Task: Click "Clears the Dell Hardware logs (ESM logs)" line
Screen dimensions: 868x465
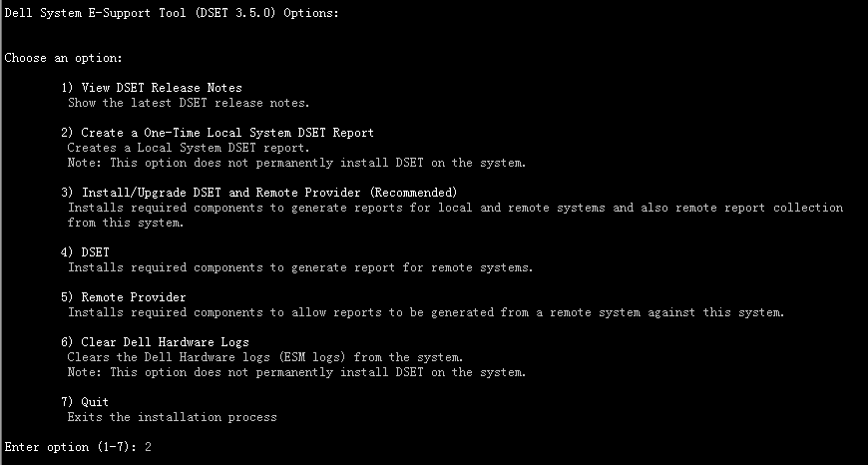Action: (x=264, y=357)
